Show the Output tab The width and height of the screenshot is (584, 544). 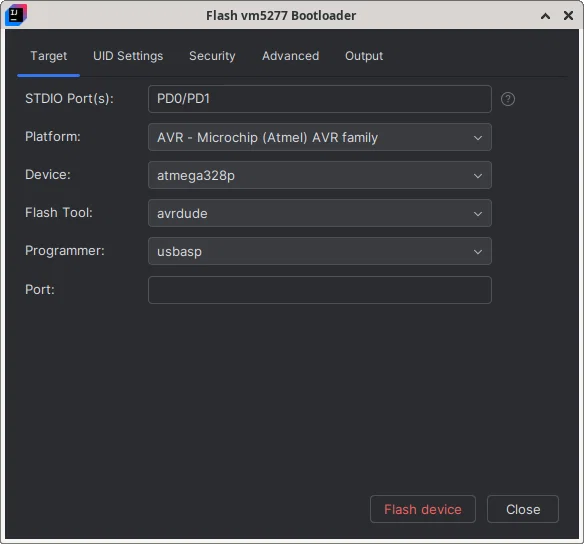[x=364, y=56]
